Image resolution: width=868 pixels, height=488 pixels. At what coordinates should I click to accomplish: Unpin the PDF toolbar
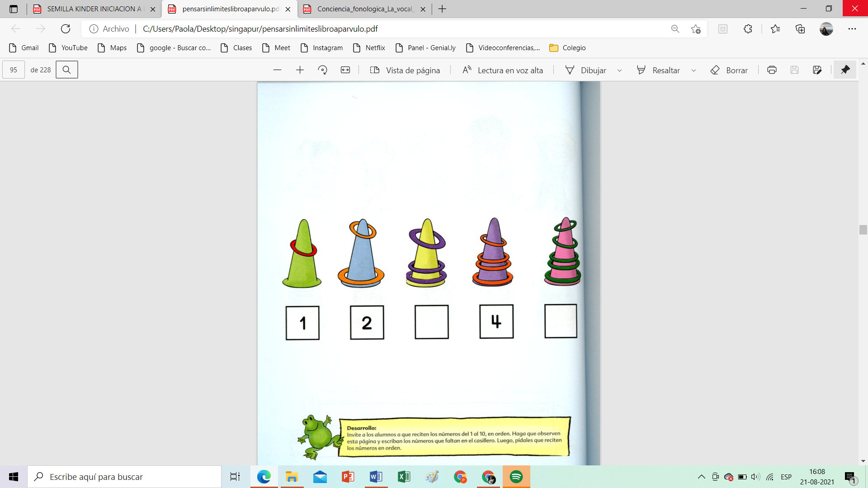(844, 70)
